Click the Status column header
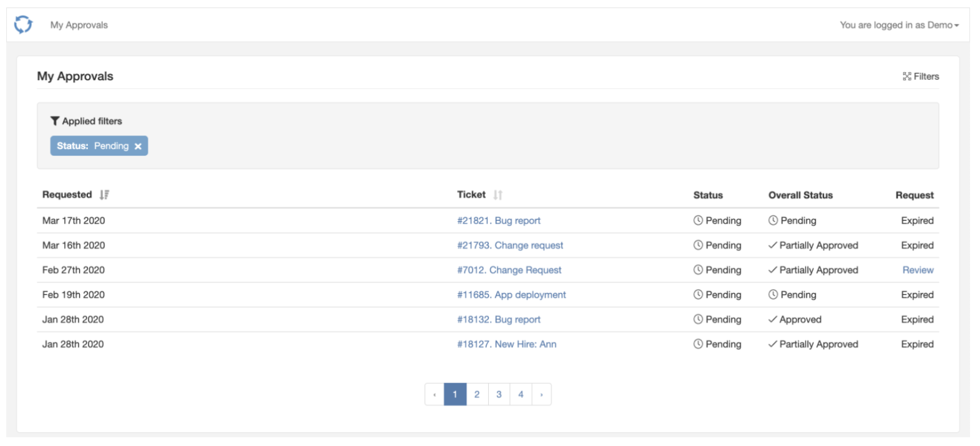 708,195
